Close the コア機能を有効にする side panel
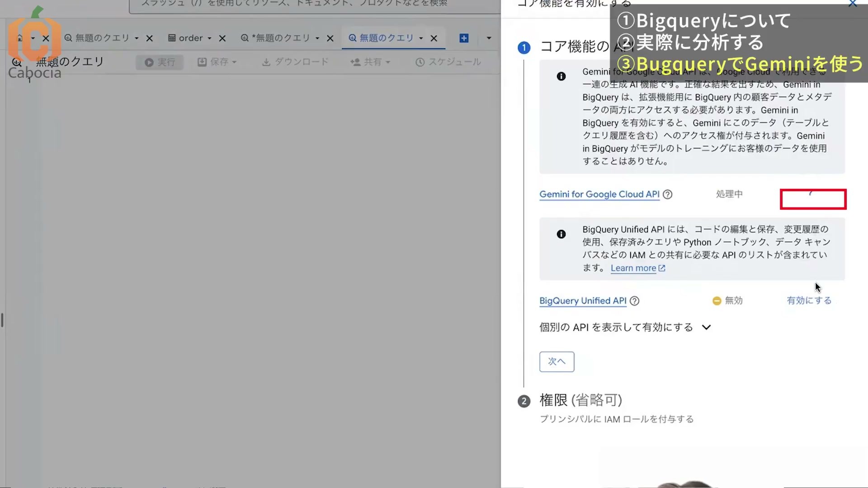 point(853,4)
